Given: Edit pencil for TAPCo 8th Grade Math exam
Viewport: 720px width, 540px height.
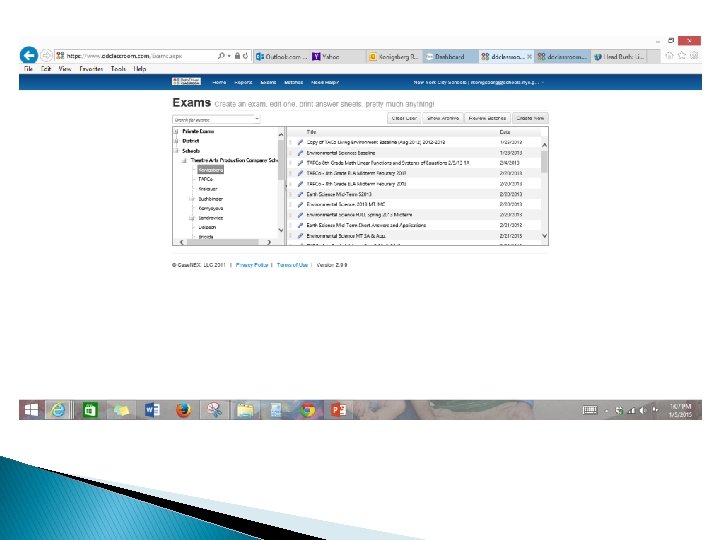Looking at the screenshot, I should click(x=300, y=163).
